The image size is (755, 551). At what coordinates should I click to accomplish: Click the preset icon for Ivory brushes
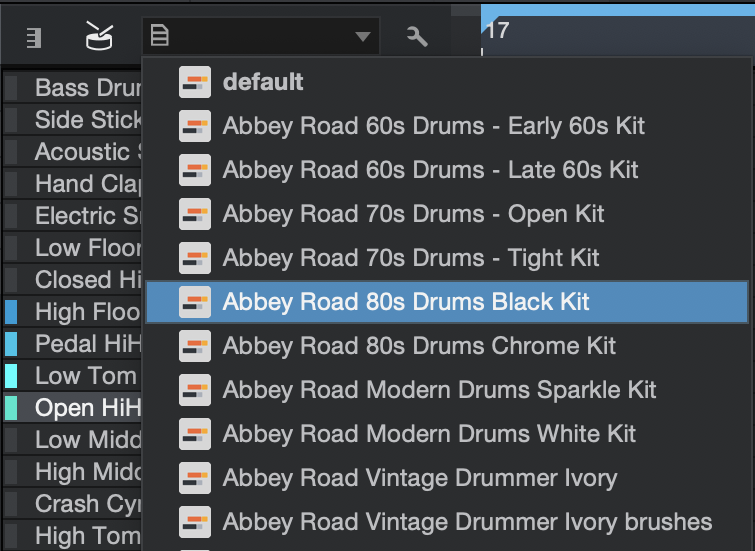(x=195, y=522)
